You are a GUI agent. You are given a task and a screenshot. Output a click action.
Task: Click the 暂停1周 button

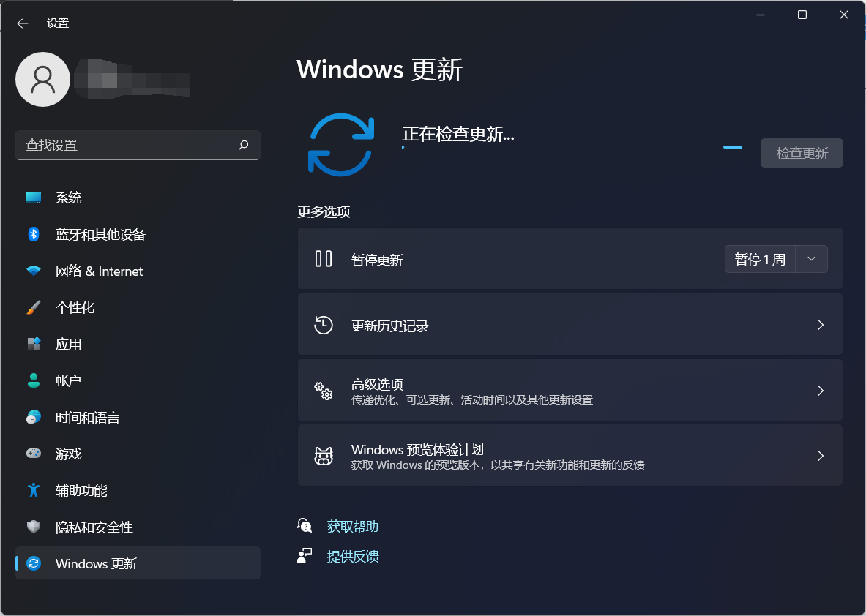(760, 258)
